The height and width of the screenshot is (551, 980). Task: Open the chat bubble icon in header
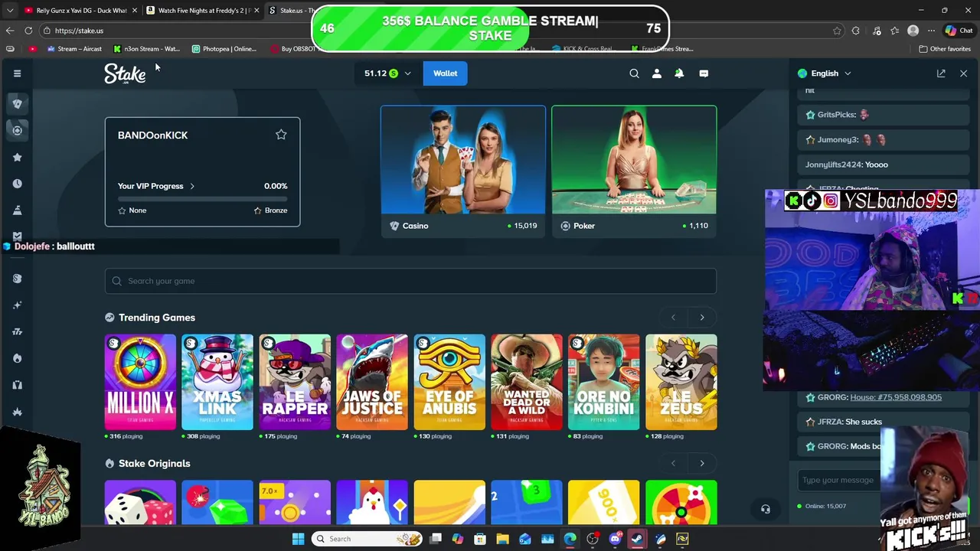[x=704, y=73]
